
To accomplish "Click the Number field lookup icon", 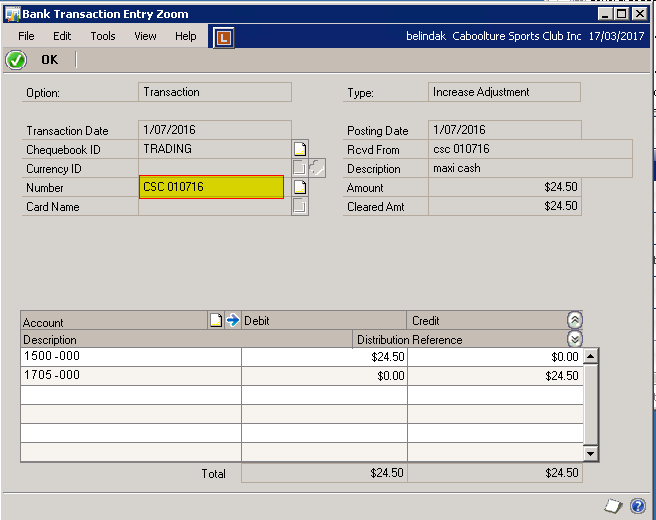I will (299, 187).
